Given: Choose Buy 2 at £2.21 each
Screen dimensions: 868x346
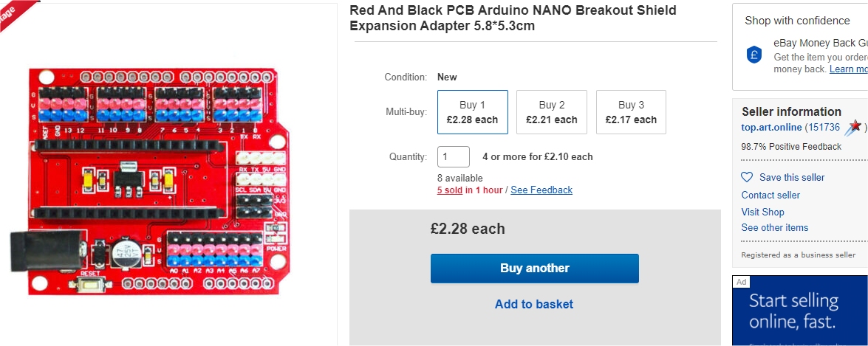Looking at the screenshot, I should click(x=552, y=112).
